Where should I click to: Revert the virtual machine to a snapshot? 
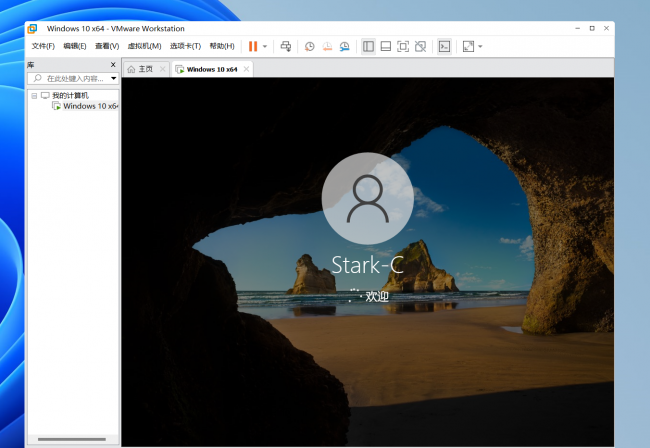(x=327, y=46)
